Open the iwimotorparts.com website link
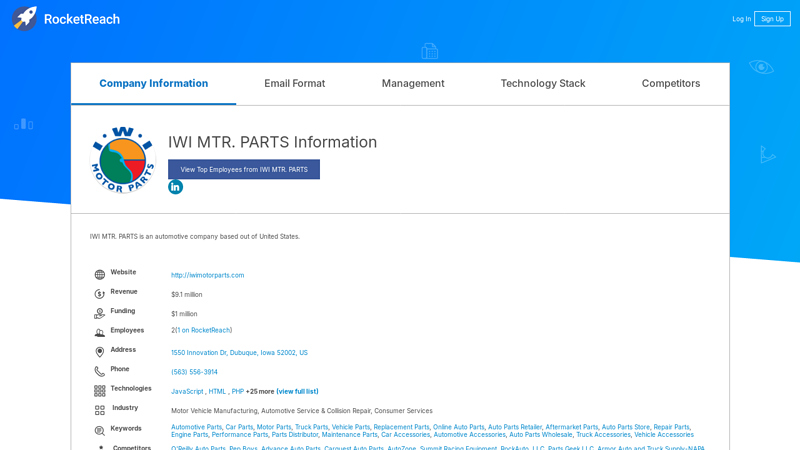Image resolution: width=800 pixels, height=450 pixels. [x=207, y=275]
